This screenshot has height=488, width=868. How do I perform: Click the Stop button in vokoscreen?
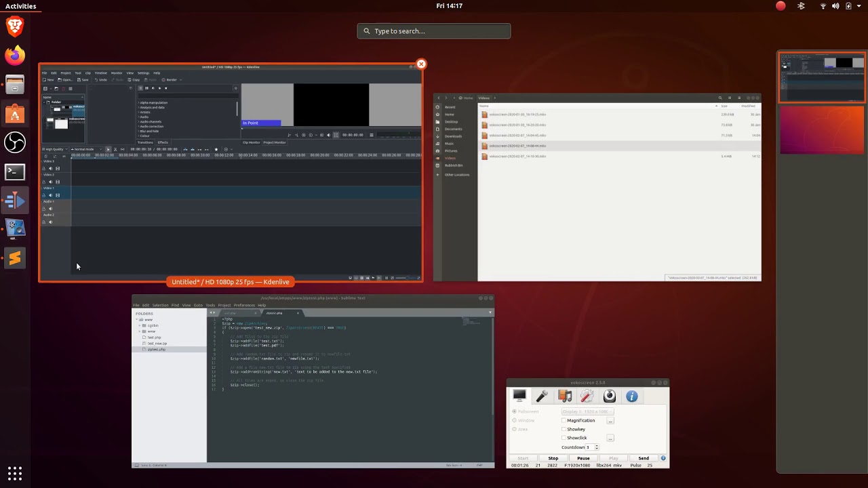pos(553,458)
